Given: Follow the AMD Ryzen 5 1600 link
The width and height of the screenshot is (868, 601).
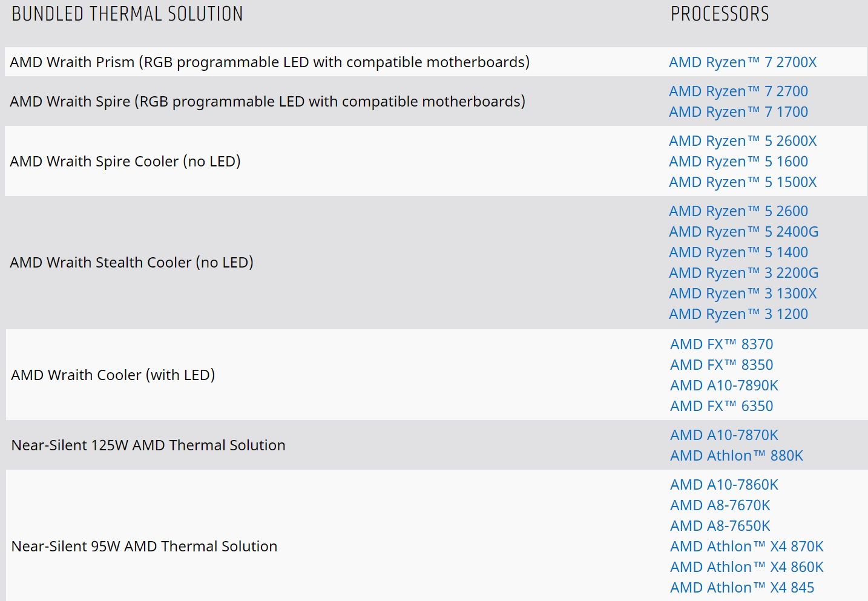Looking at the screenshot, I should pos(738,162).
